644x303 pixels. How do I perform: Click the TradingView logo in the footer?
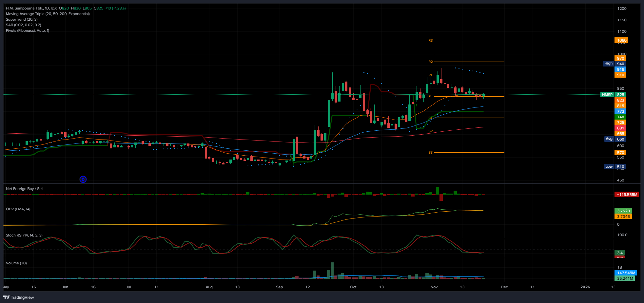[x=19, y=297]
